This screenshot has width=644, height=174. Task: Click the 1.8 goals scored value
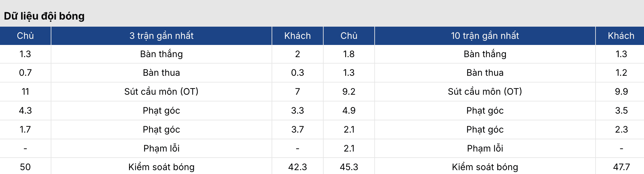(349, 54)
